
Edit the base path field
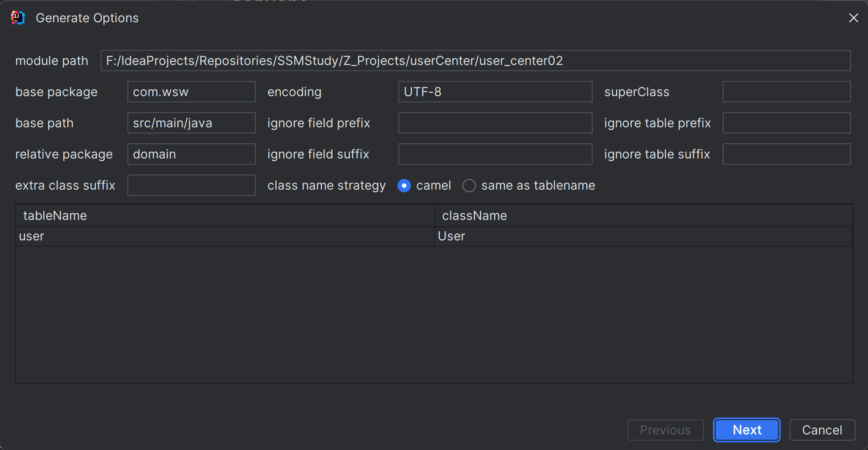(x=191, y=123)
